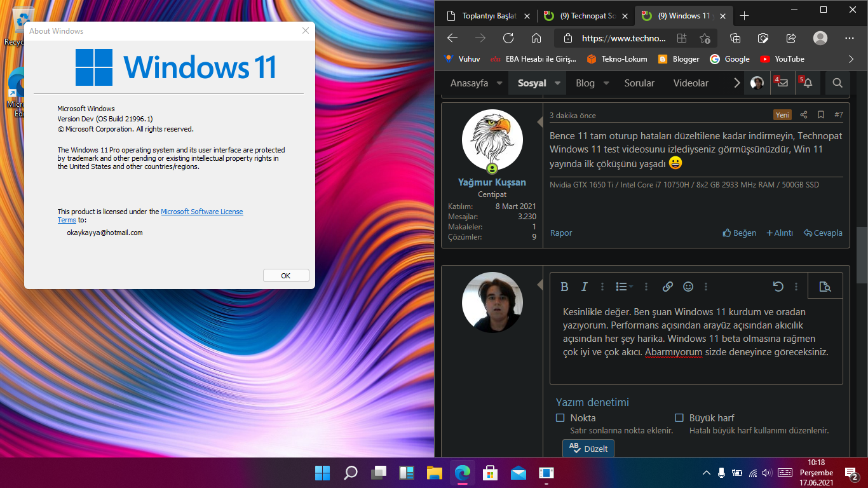Image resolution: width=868 pixels, height=488 pixels.
Task: Undo the last edit in the editor
Action: click(x=778, y=287)
